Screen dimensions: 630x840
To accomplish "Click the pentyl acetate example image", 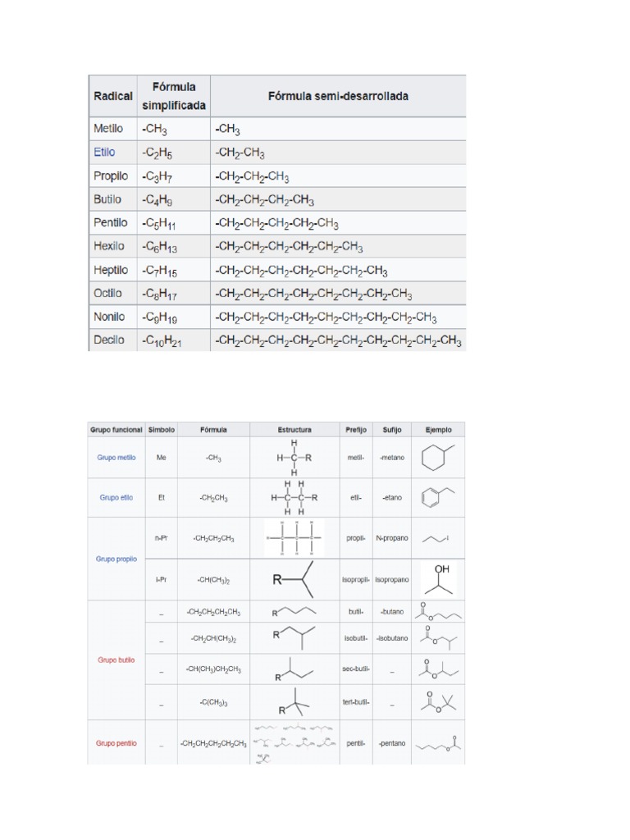I will pos(437,743).
